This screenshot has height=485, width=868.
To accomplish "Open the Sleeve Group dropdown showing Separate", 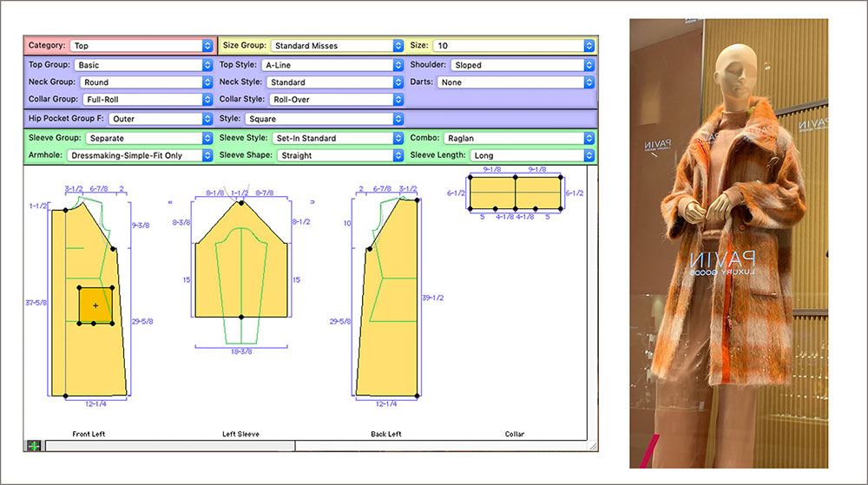I will point(149,138).
